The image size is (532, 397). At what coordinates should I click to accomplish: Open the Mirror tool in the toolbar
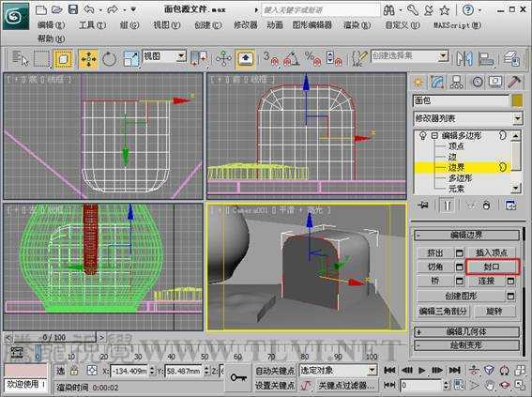pyautogui.click(x=464, y=58)
